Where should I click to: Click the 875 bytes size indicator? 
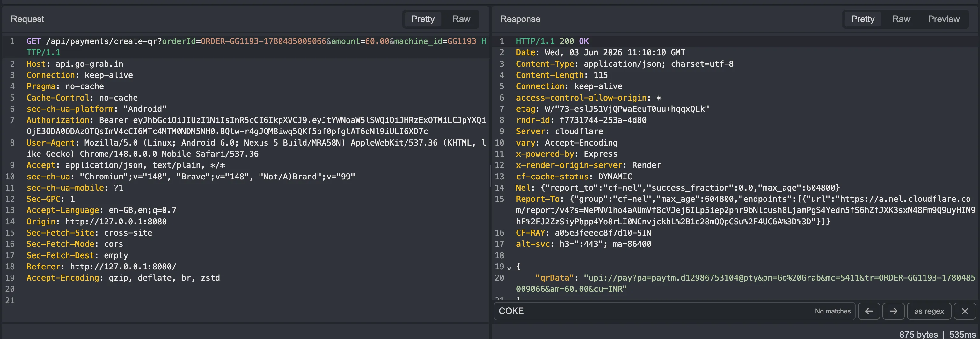(918, 335)
